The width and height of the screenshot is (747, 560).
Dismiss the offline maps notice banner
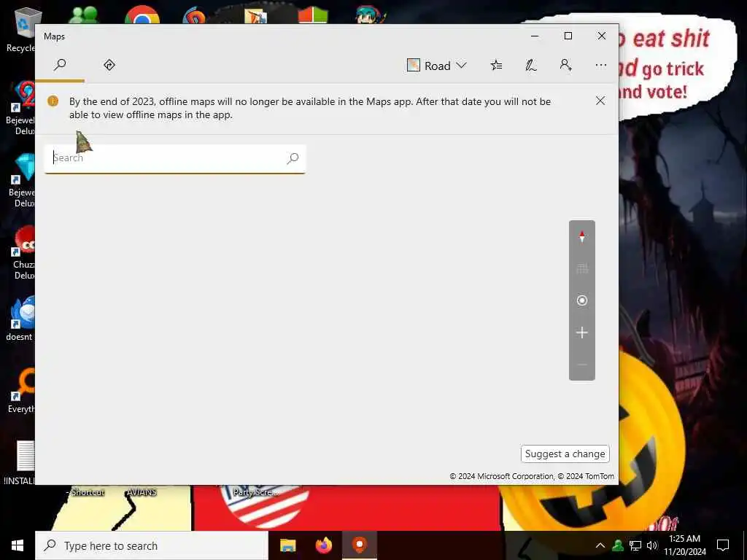point(600,101)
